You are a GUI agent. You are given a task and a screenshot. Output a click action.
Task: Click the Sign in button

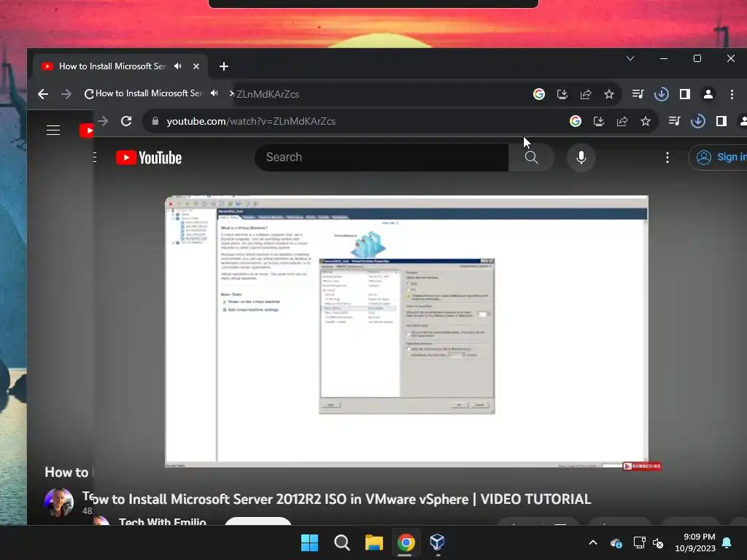tap(719, 157)
